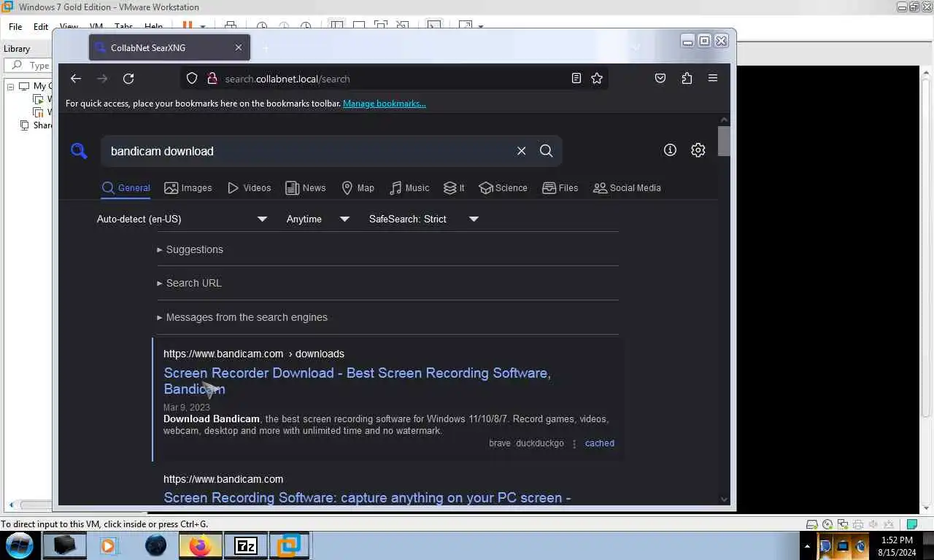The image size is (934, 560).
Task: Open VMware File menu
Action: [15, 26]
